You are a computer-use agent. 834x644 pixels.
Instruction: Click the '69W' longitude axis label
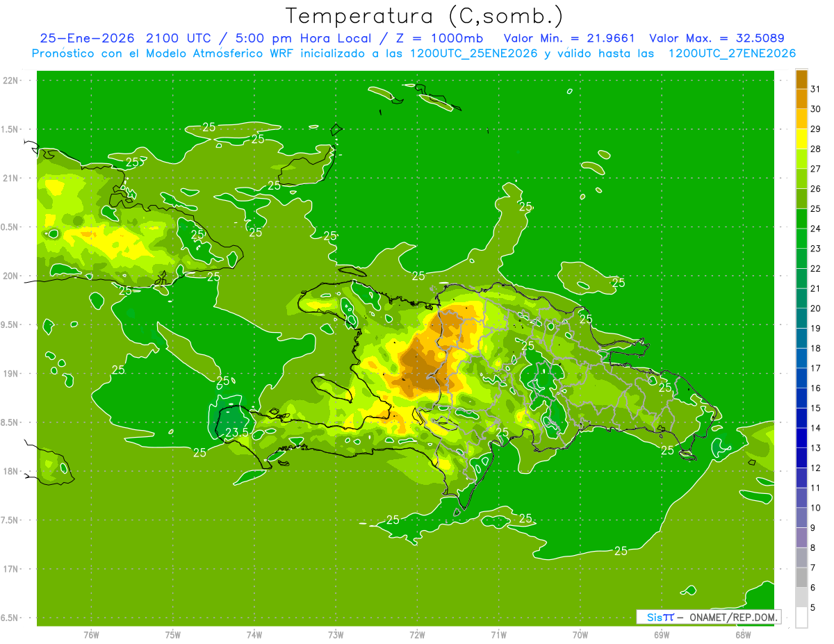tap(661, 634)
